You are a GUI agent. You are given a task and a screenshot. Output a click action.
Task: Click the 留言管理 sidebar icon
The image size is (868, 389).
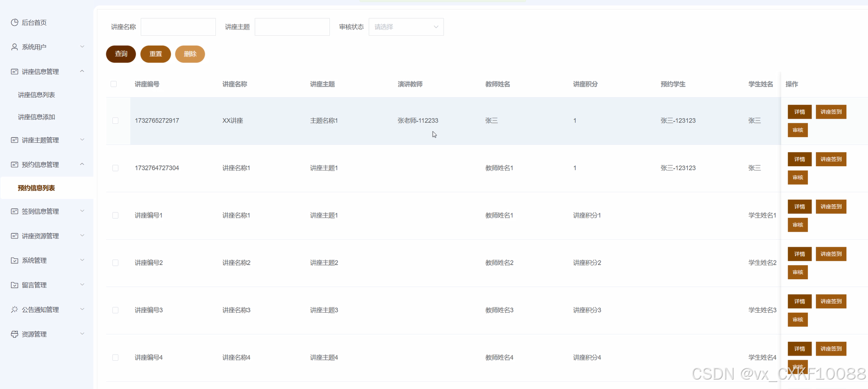click(x=15, y=285)
